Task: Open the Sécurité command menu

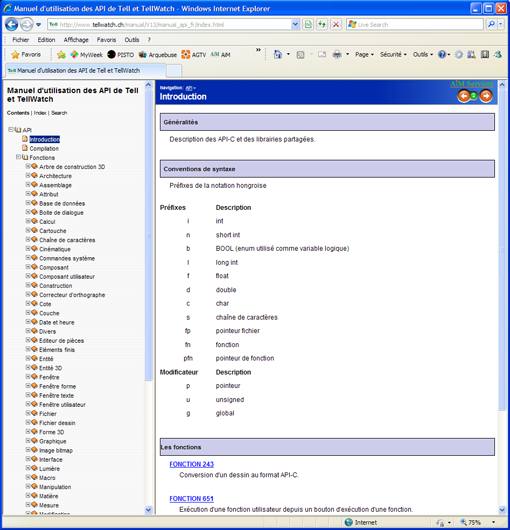Action: pos(393,54)
